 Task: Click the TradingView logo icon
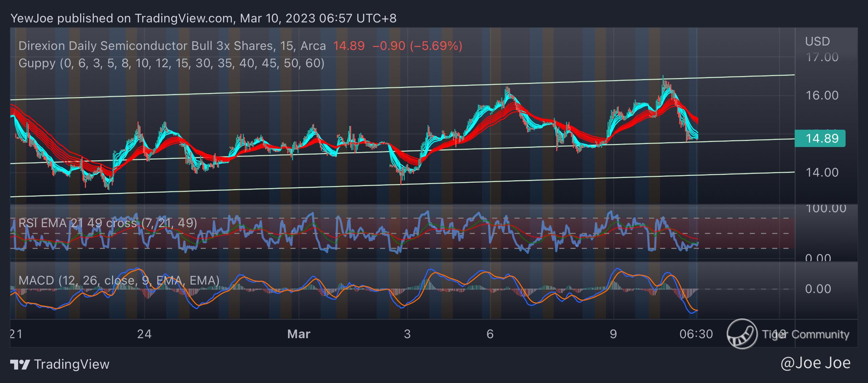20,365
